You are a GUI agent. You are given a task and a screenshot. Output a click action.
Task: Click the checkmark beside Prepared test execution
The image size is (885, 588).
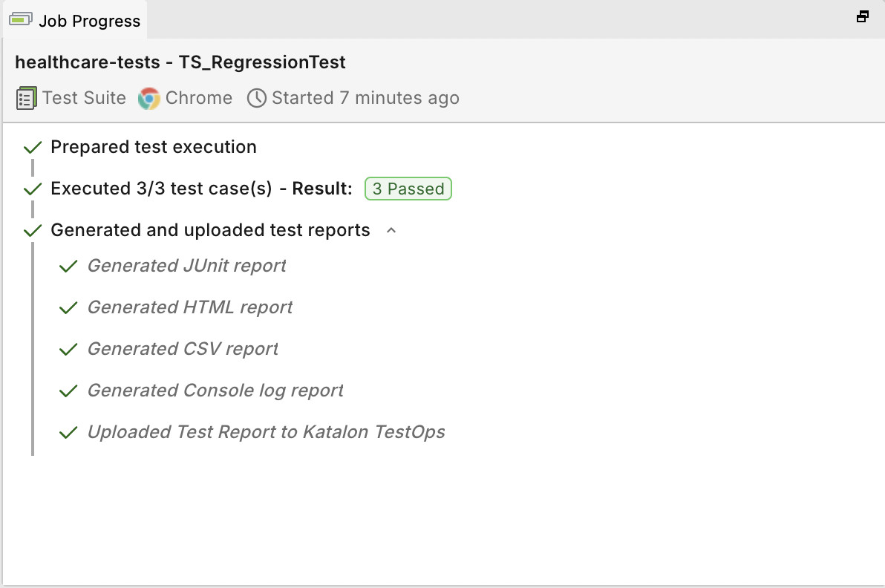[x=33, y=147]
